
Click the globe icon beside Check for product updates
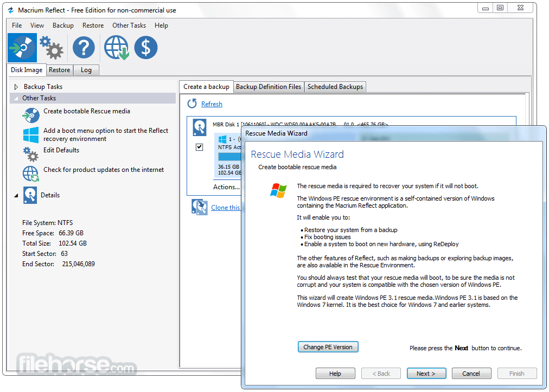pyautogui.click(x=31, y=174)
